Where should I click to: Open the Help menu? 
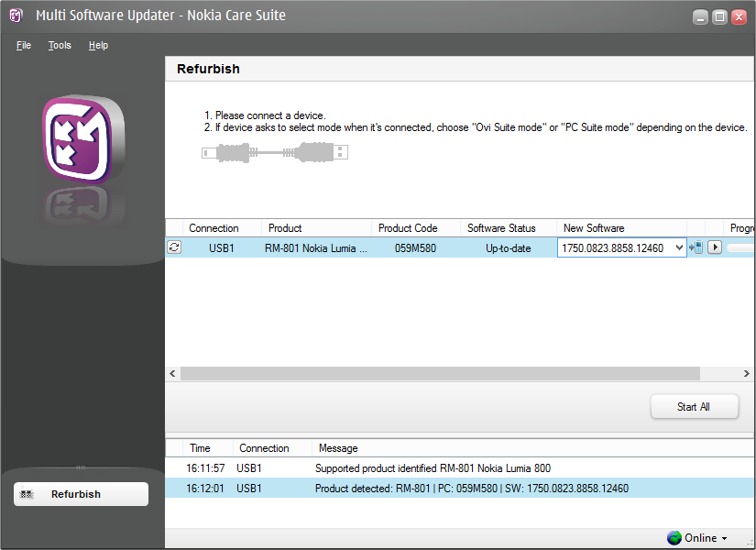pos(98,45)
